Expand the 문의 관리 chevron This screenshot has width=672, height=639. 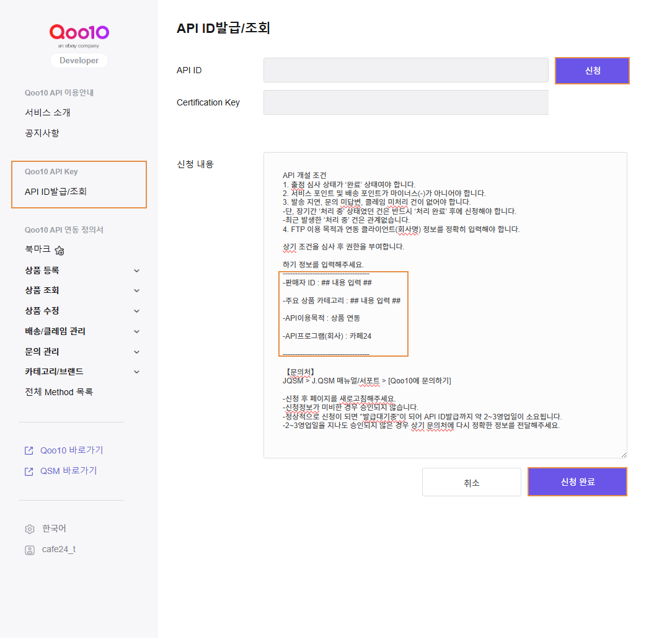(x=137, y=352)
